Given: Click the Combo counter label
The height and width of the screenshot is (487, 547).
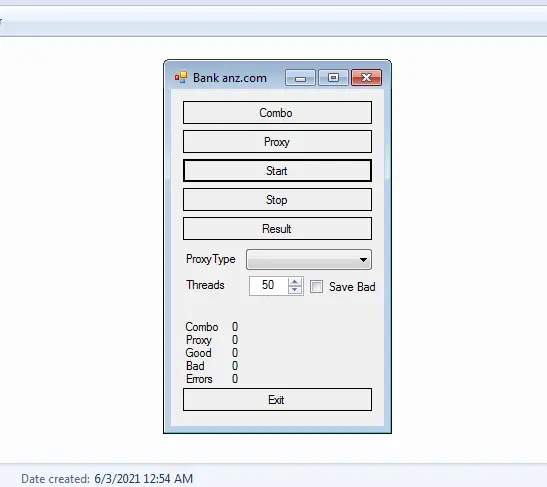Looking at the screenshot, I should (202, 327).
